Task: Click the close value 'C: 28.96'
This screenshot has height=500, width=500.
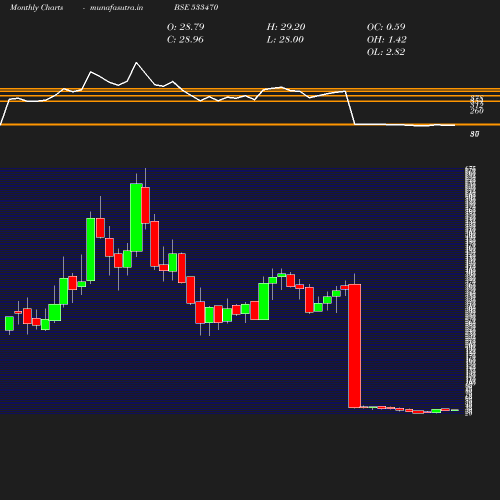Action: pyautogui.click(x=185, y=39)
